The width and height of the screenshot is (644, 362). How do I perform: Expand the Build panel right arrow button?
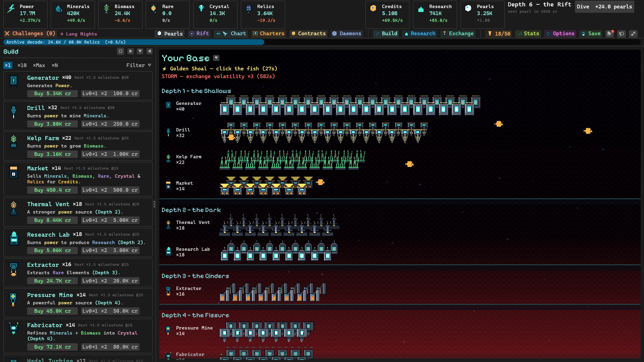(130, 51)
